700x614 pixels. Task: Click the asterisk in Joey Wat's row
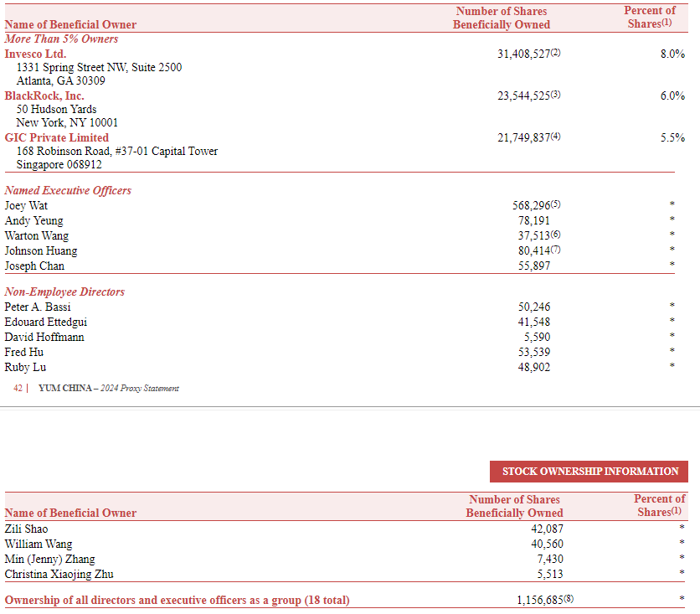[672, 204]
